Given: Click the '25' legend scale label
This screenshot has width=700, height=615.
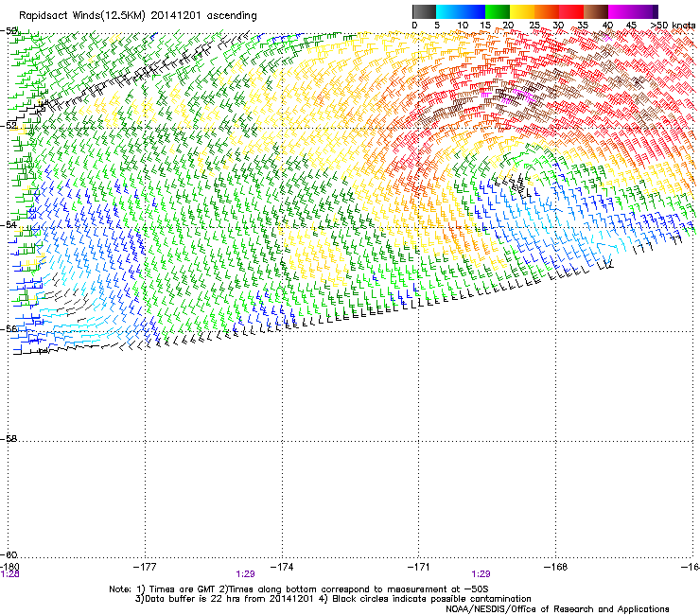Looking at the screenshot, I should click(534, 26).
